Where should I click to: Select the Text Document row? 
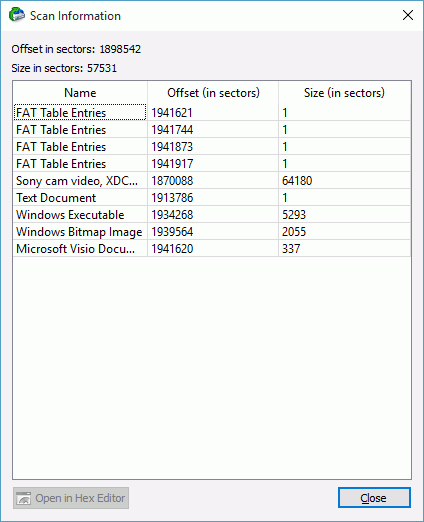pyautogui.click(x=212, y=198)
